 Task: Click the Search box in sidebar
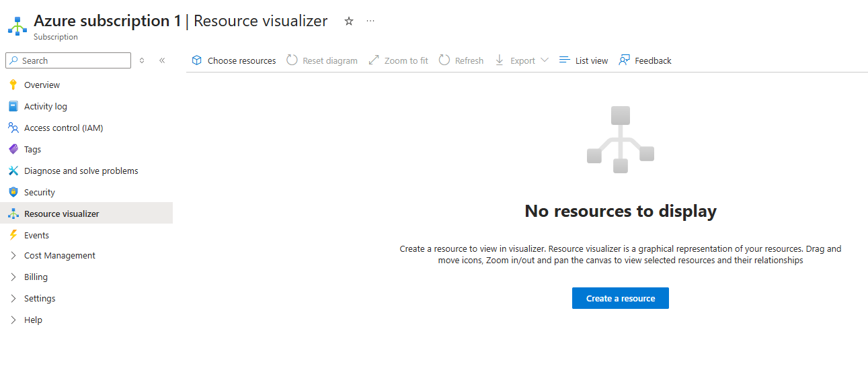coord(68,60)
